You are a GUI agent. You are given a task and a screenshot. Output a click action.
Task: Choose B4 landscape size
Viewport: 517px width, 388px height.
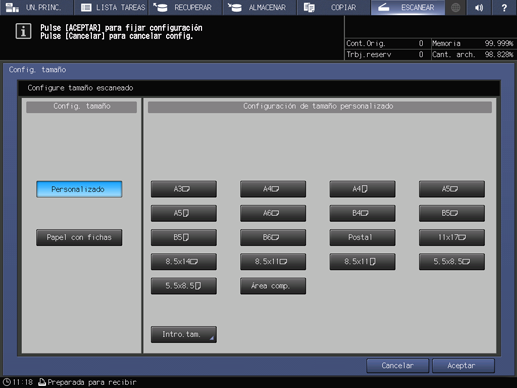[362, 213]
